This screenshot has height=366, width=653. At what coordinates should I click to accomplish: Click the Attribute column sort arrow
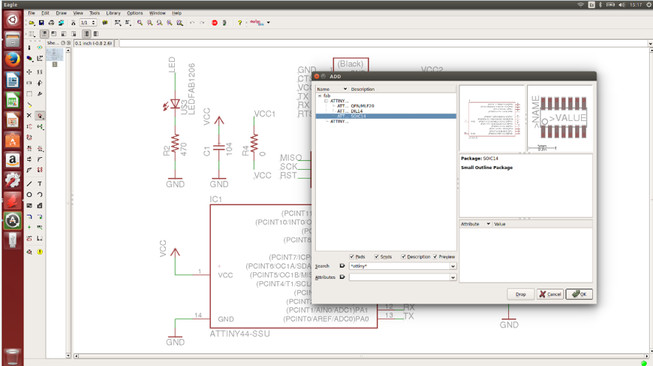[x=488, y=224]
